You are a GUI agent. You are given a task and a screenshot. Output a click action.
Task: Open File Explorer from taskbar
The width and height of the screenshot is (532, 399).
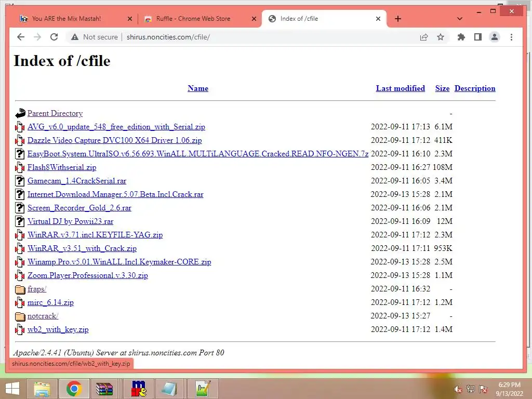pyautogui.click(x=42, y=389)
